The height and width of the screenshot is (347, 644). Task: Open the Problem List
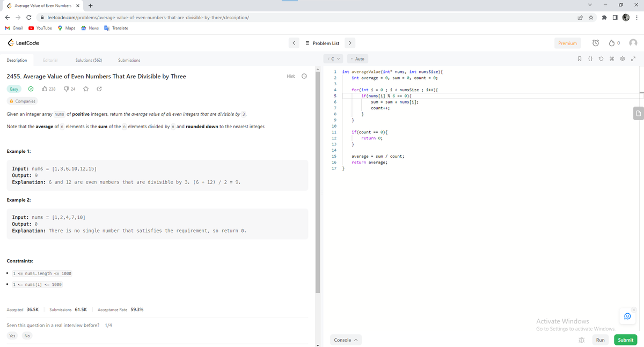click(x=322, y=43)
